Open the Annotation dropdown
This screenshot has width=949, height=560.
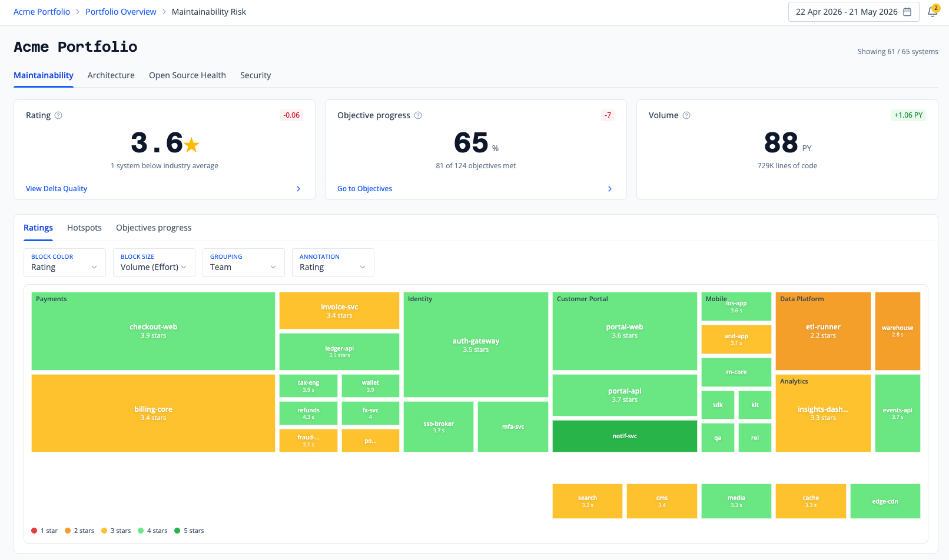333,262
